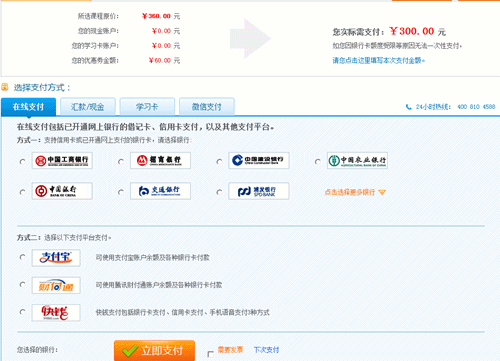
Task: Click the China Merchants Bank logo
Action: click(x=160, y=161)
